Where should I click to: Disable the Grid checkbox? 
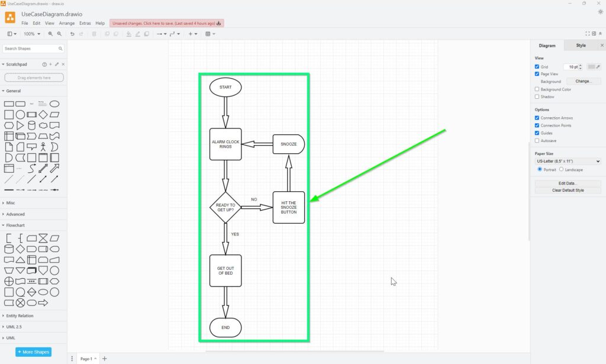coord(537,67)
